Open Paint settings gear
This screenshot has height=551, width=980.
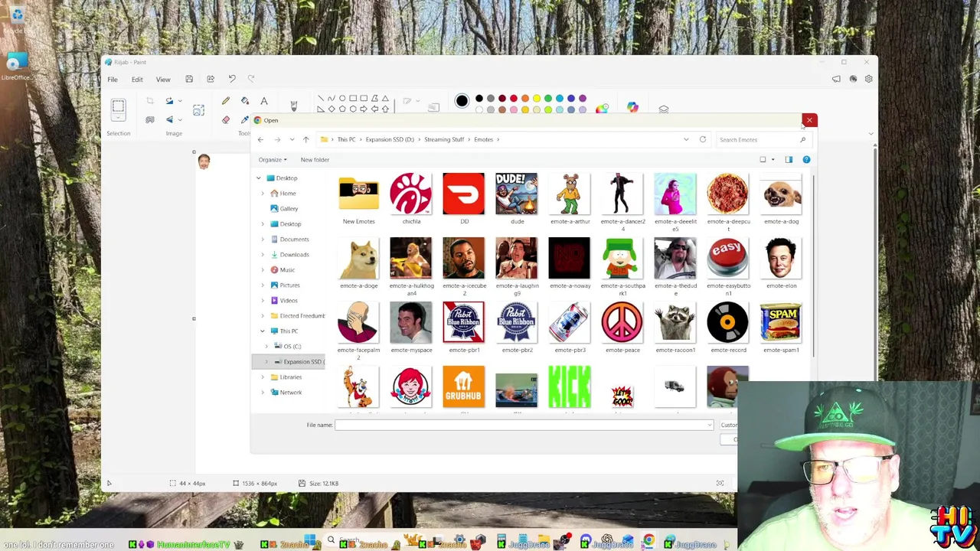pyautogui.click(x=868, y=79)
